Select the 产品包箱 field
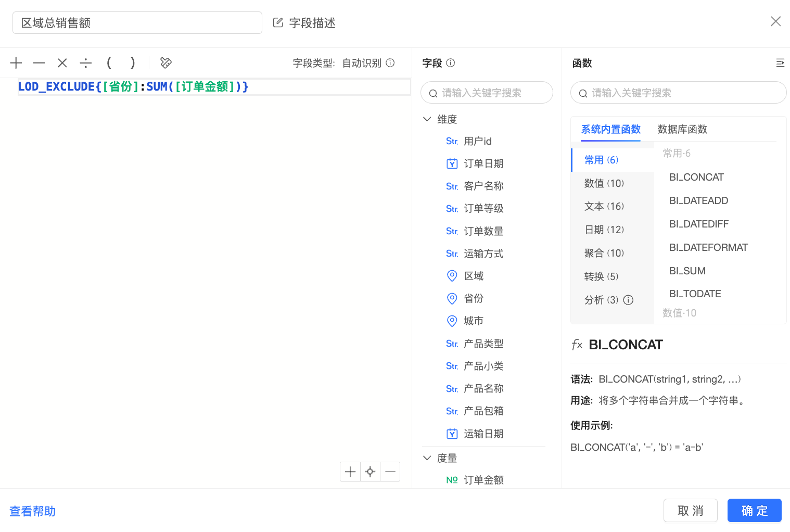 (x=484, y=411)
